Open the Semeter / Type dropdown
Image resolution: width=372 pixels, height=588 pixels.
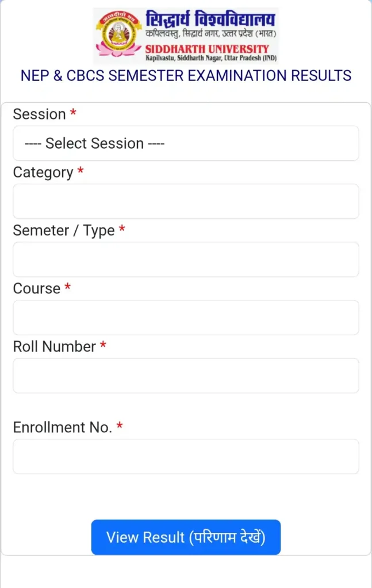[186, 259]
